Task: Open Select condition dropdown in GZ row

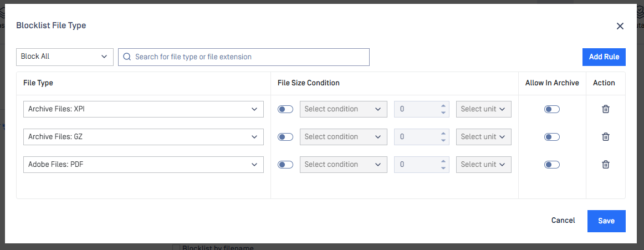Action: pyautogui.click(x=343, y=137)
